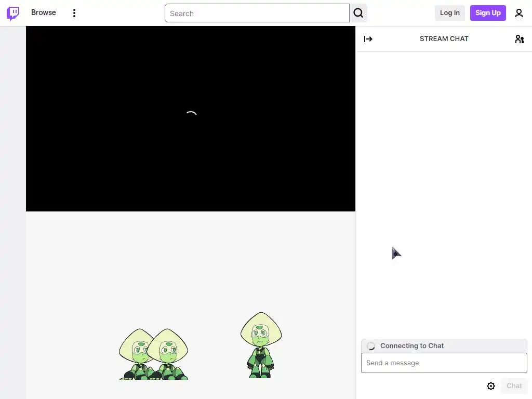Click the standing Peridot character image
The image size is (532, 399).
[261, 345]
